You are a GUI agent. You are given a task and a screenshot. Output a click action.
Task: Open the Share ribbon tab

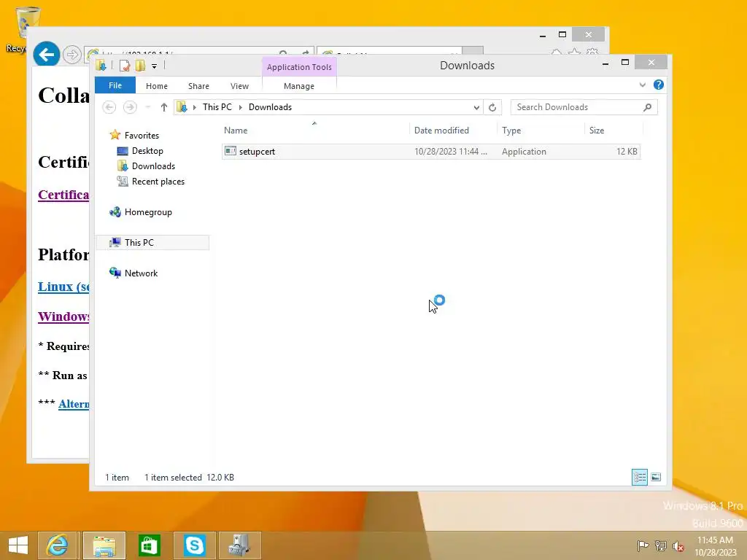coord(198,86)
